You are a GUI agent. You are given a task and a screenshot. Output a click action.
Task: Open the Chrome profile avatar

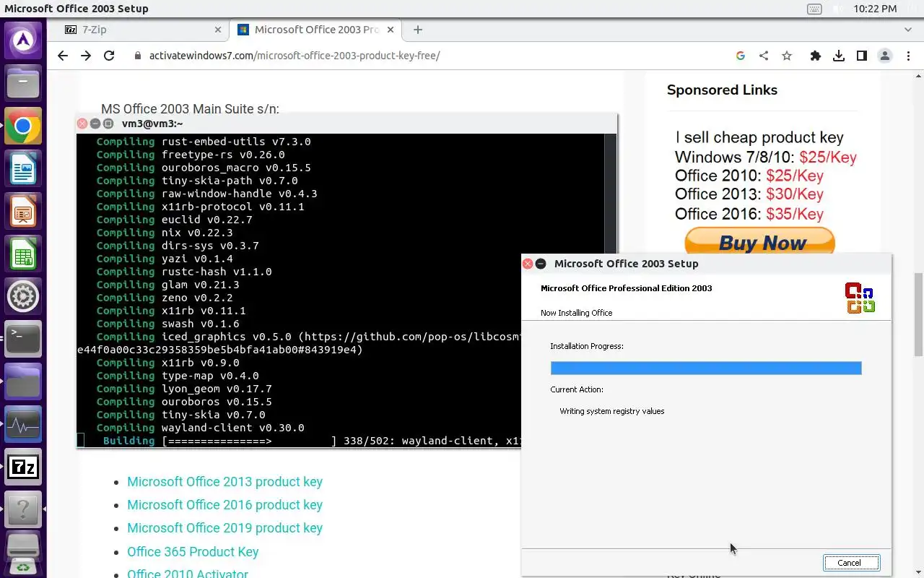tap(885, 56)
